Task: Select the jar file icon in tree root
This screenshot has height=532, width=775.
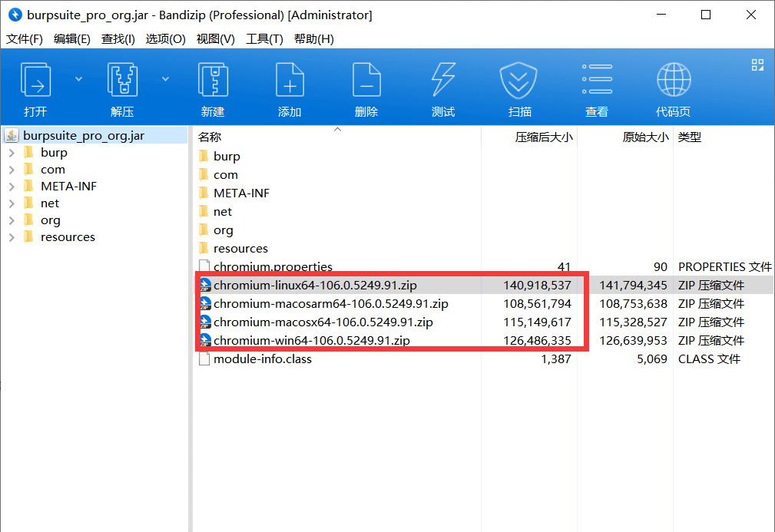Action: [12, 135]
